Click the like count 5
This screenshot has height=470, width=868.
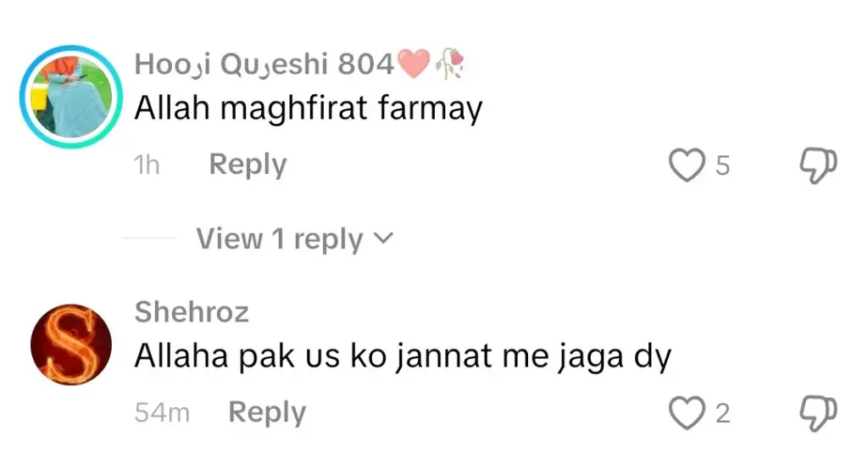pos(722,165)
